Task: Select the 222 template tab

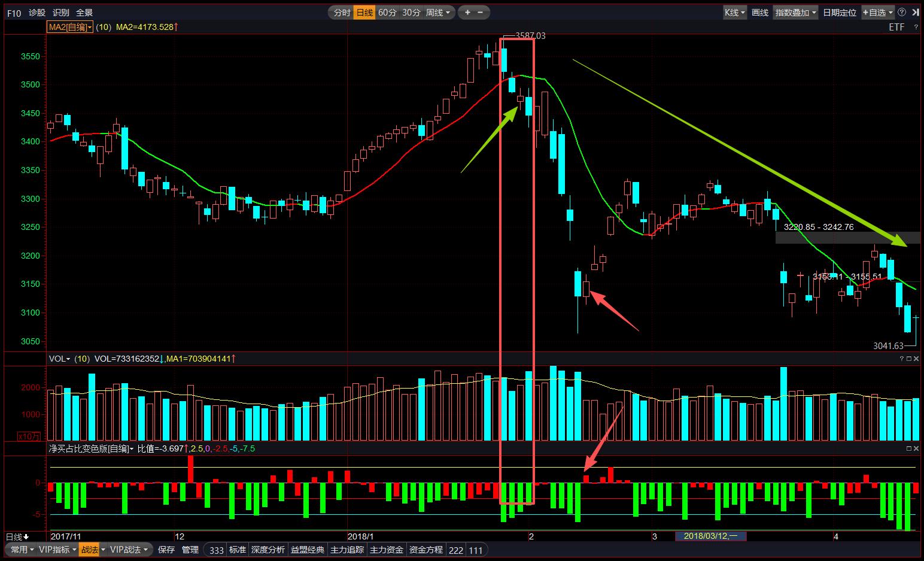Action: click(x=456, y=550)
